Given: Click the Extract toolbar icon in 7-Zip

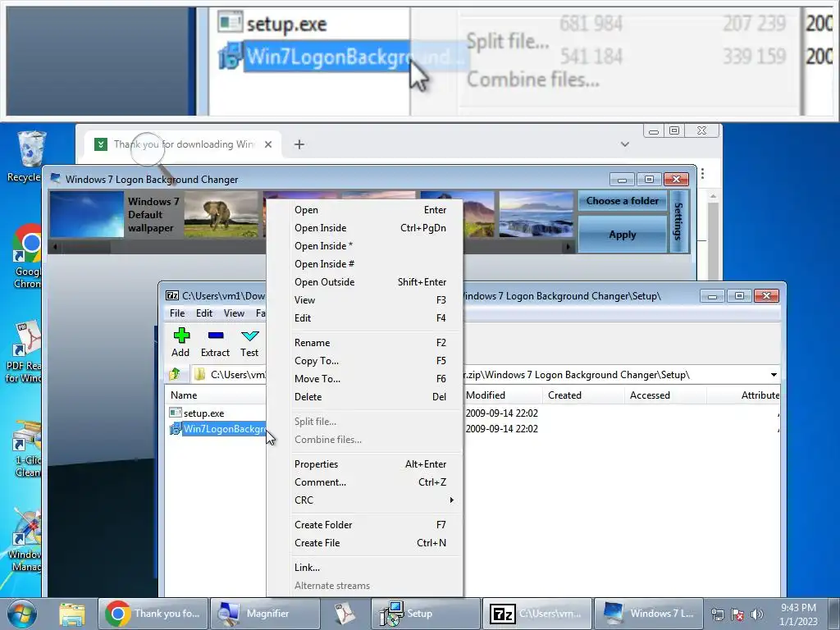Looking at the screenshot, I should tap(216, 336).
